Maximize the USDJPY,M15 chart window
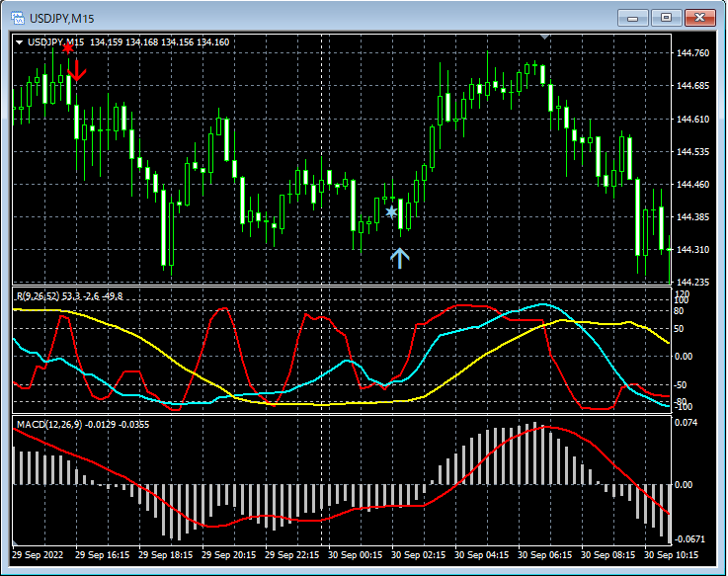The image size is (728, 576). click(666, 18)
